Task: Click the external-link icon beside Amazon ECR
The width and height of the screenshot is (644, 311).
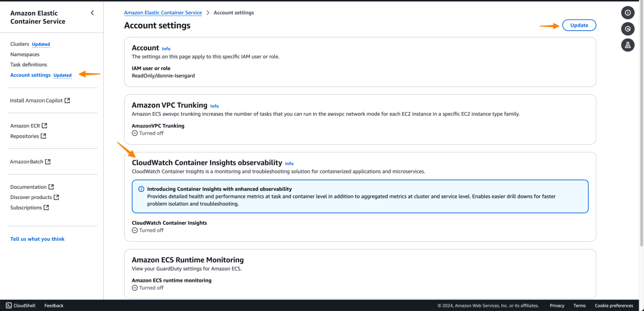Action: 44,126
